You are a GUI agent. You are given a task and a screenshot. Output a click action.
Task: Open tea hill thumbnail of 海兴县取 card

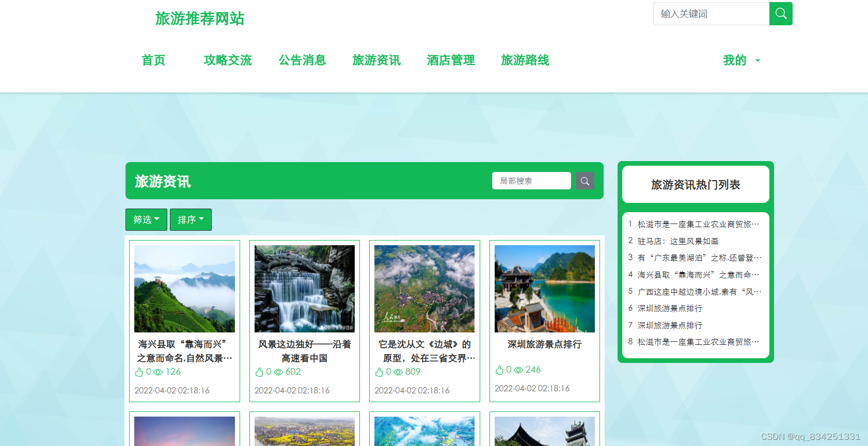point(184,289)
